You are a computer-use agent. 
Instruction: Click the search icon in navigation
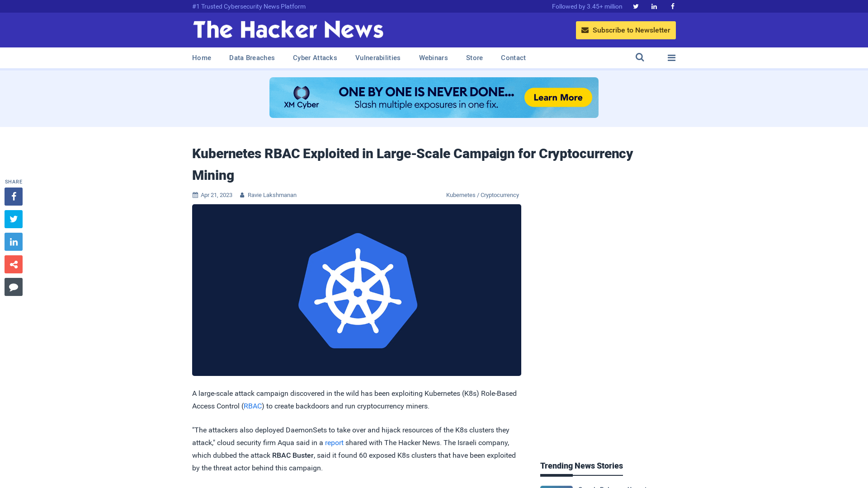click(x=640, y=57)
